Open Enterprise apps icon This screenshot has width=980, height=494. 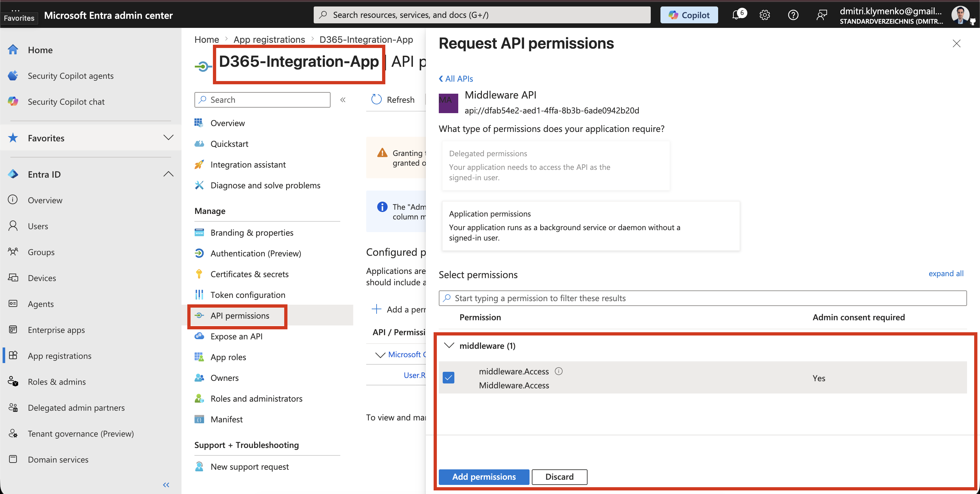pos(13,330)
